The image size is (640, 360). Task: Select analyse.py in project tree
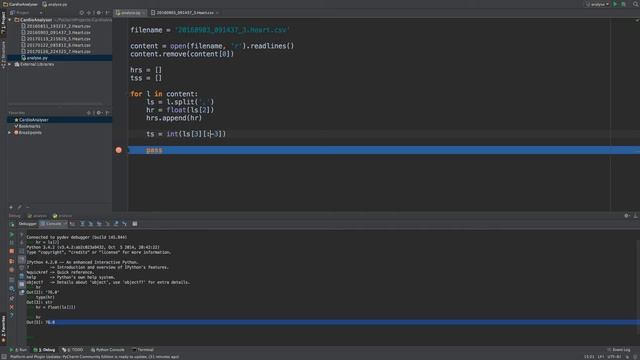click(x=37, y=58)
